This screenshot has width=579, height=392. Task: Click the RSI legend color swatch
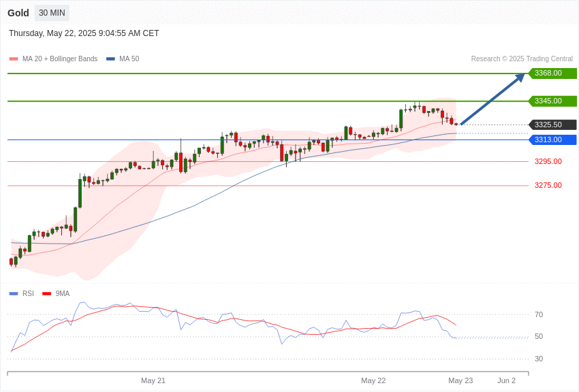tap(14, 293)
